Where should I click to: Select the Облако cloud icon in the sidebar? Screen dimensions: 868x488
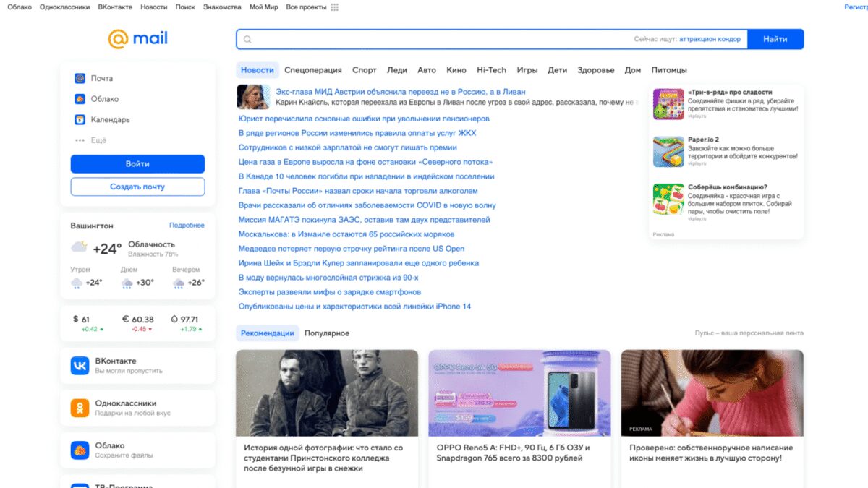(x=80, y=99)
